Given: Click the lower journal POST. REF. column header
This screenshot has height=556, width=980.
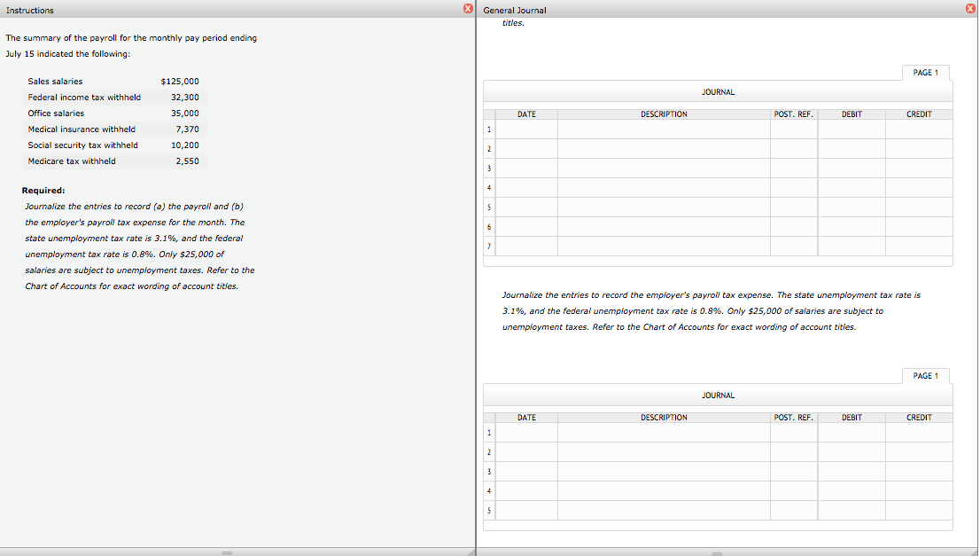Looking at the screenshot, I should (x=794, y=418).
